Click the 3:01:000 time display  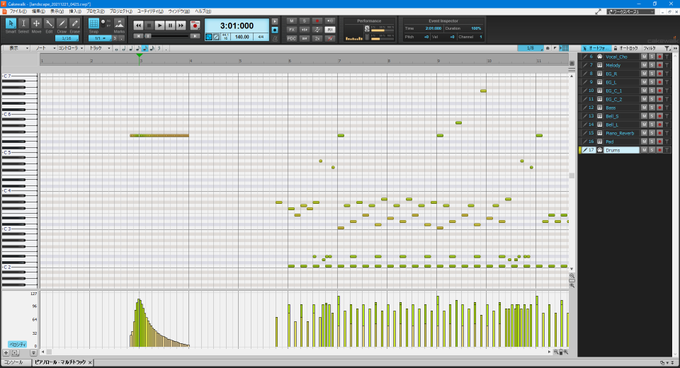coord(237,26)
